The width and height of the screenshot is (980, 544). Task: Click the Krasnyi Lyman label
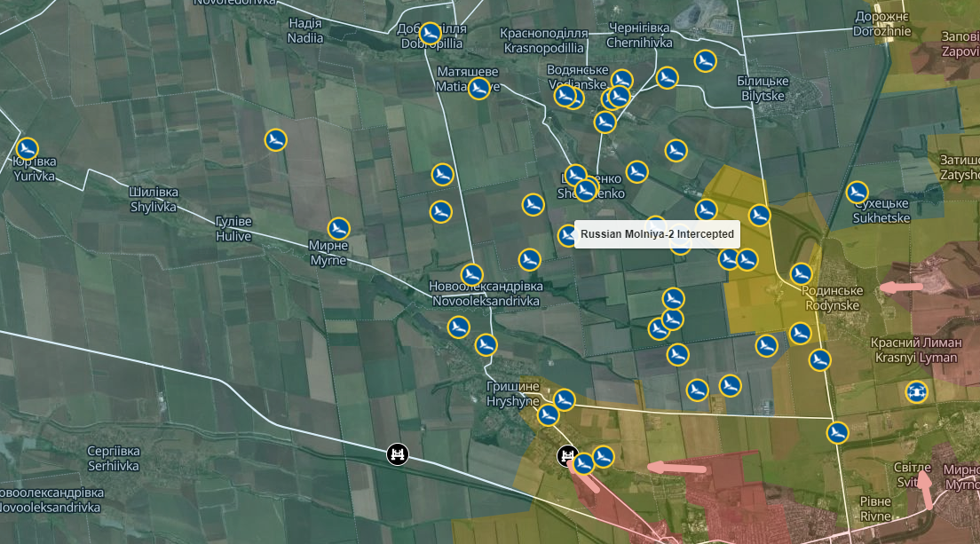point(916,351)
